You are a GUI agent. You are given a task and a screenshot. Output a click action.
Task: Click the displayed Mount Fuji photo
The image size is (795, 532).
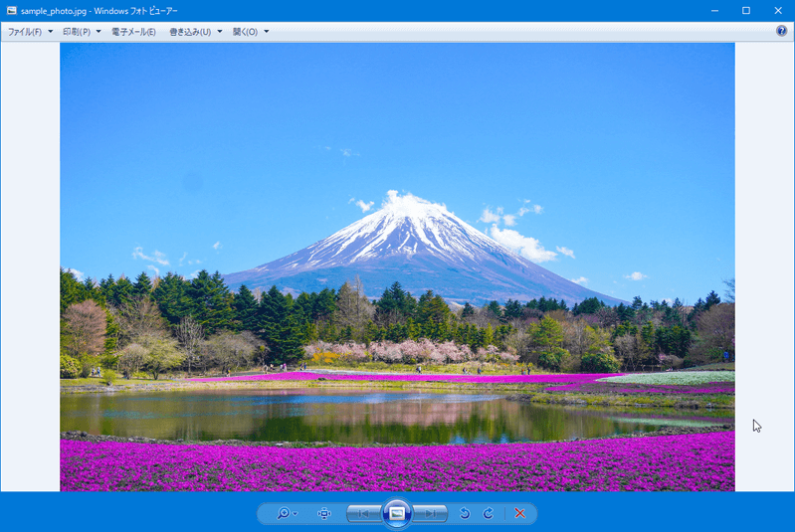(397, 266)
